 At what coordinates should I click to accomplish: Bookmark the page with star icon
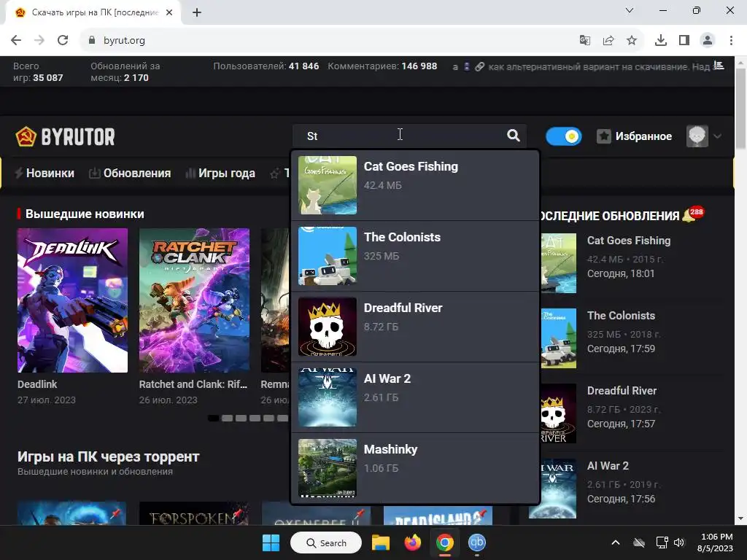pyautogui.click(x=632, y=40)
